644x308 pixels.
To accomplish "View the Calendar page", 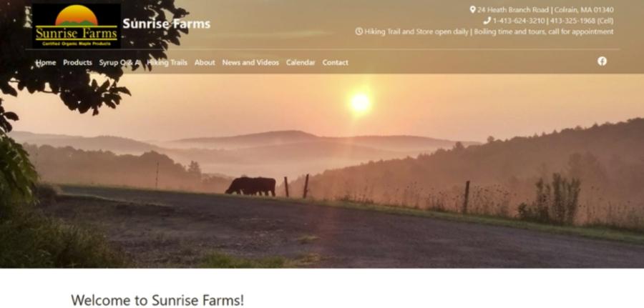I will click(301, 62).
